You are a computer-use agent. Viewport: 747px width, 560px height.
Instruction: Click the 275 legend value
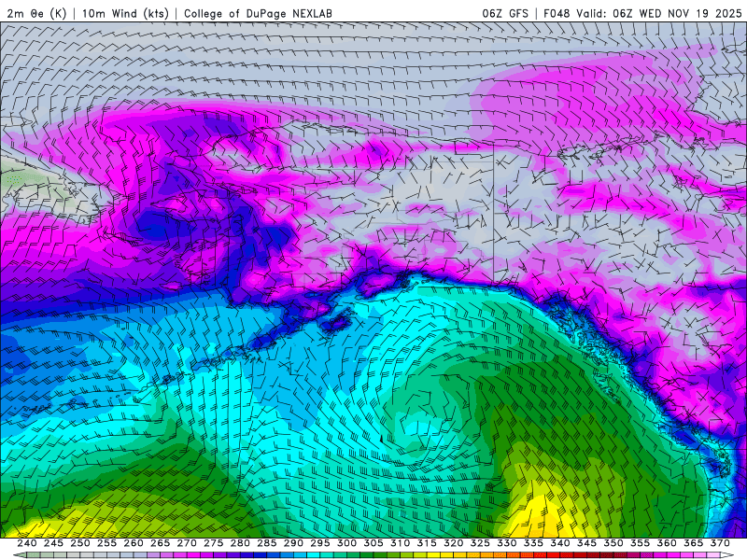point(214,543)
